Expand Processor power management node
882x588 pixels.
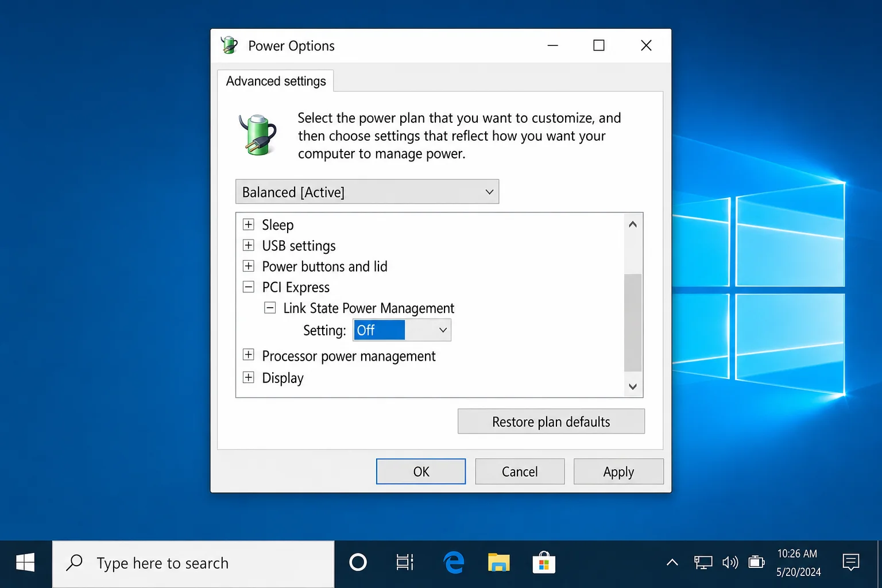pos(248,355)
